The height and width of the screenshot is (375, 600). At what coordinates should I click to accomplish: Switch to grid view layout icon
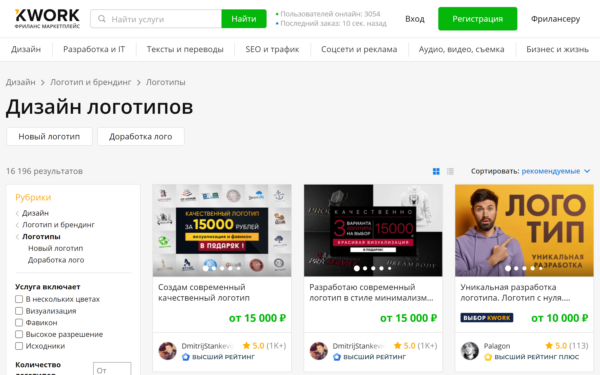click(436, 171)
